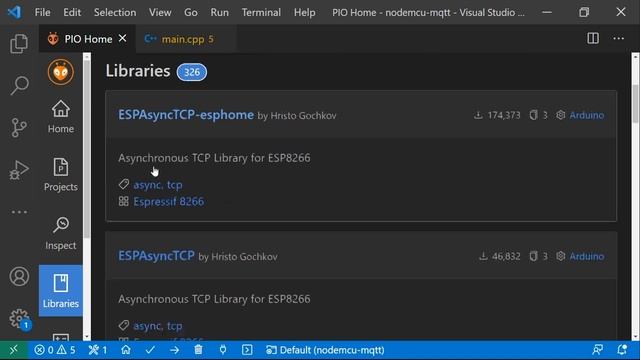Screen dimensions: 640x360
Task: Open the Selection menu
Action: click(115, 12)
